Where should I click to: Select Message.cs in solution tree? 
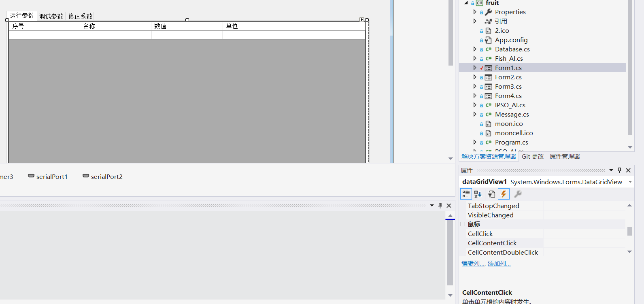512,115
